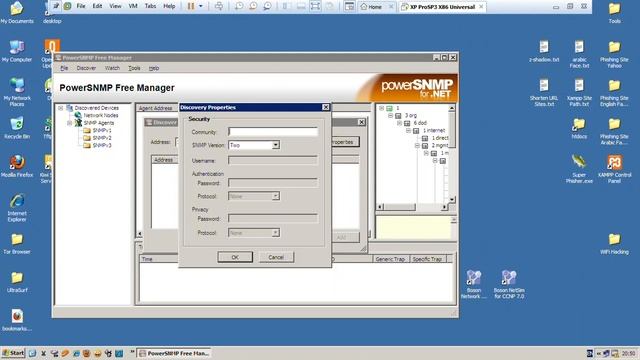Open the PowerSNMP File menu

tap(64, 68)
